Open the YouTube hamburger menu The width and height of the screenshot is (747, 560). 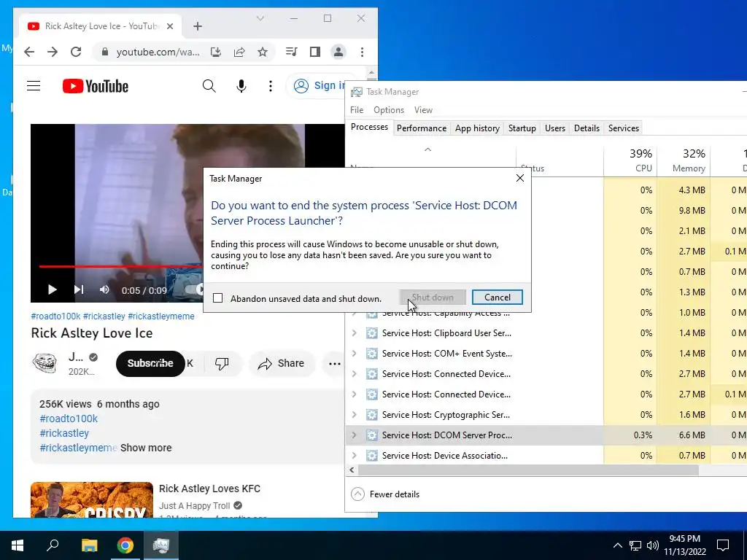tap(34, 86)
